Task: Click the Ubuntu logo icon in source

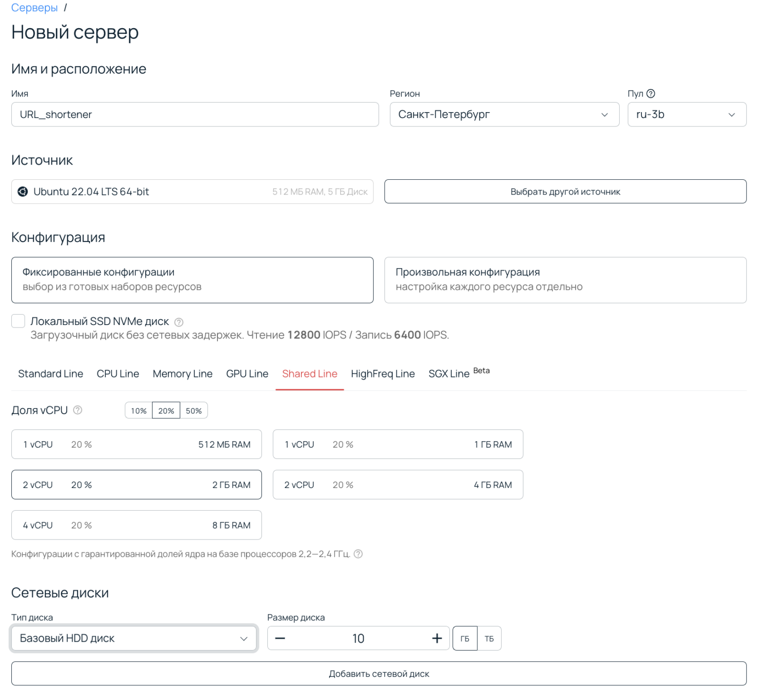Action: coord(23,192)
